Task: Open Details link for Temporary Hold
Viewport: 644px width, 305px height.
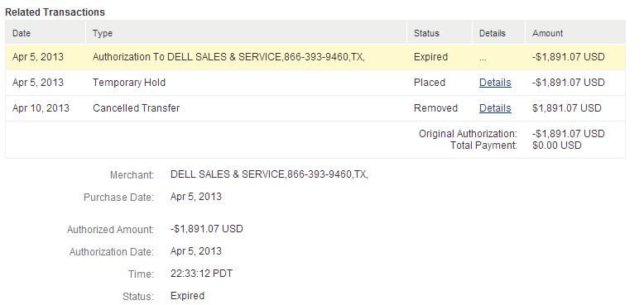Action: tap(495, 83)
